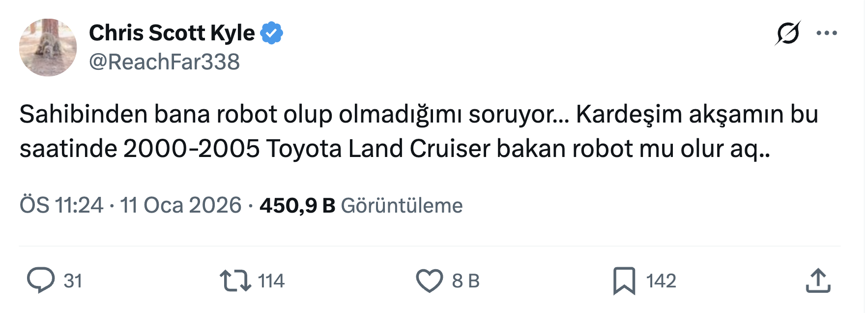The image size is (868, 313).
Task: Click the Görüntüleme label
Action: (402, 206)
